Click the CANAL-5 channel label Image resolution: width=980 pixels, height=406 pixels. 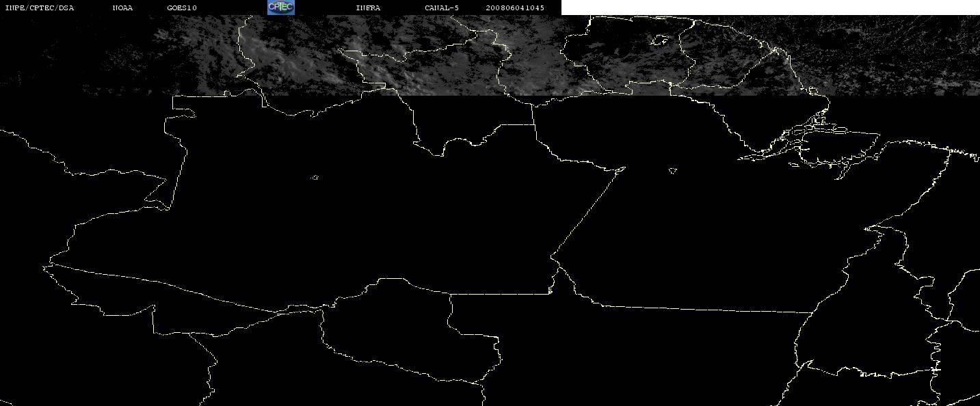pyautogui.click(x=442, y=8)
